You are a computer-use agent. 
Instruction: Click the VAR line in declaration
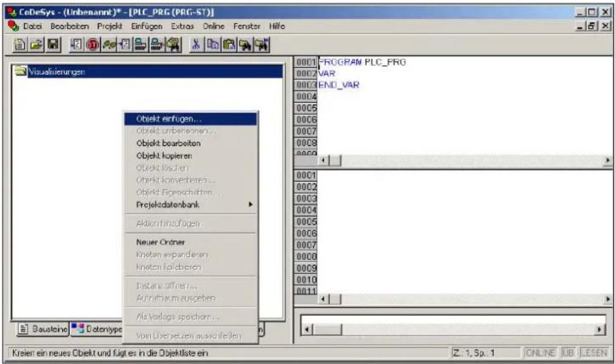[327, 73]
